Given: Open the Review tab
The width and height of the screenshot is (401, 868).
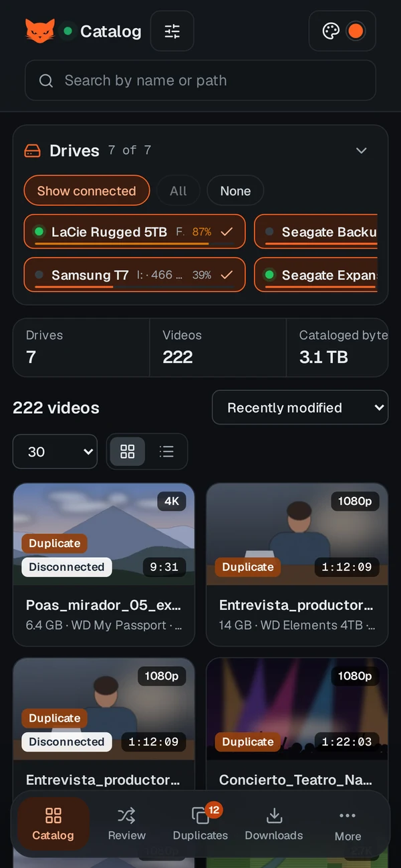Looking at the screenshot, I should [x=126, y=824].
